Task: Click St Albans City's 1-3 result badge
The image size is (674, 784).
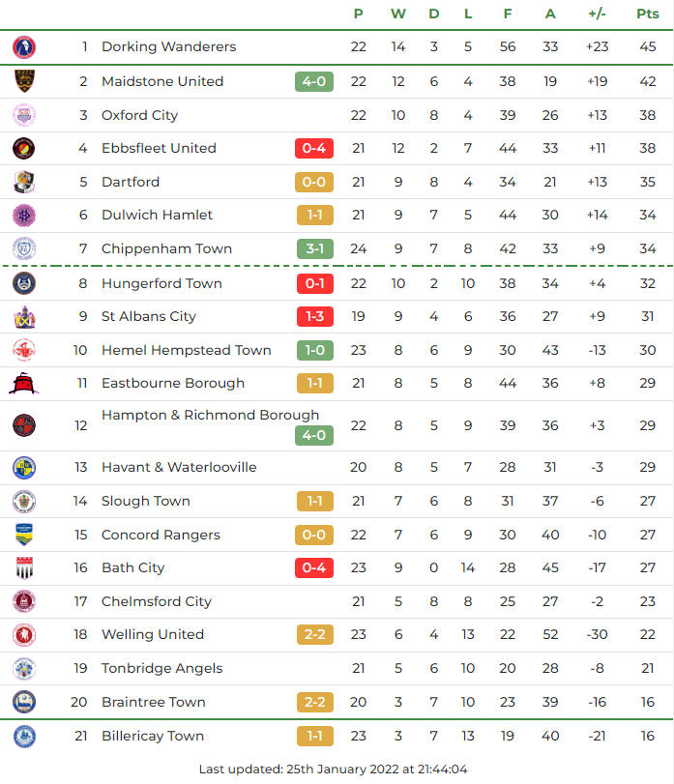Action: coord(314,316)
